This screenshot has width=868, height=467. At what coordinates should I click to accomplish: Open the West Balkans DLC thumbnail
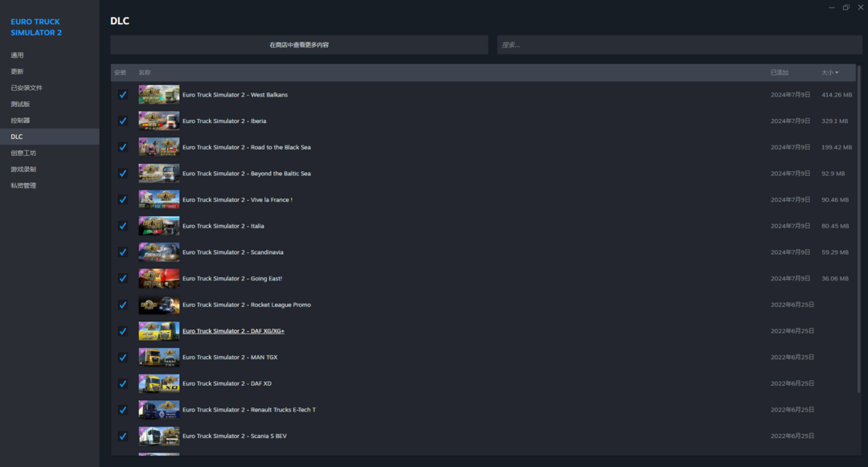click(x=159, y=95)
